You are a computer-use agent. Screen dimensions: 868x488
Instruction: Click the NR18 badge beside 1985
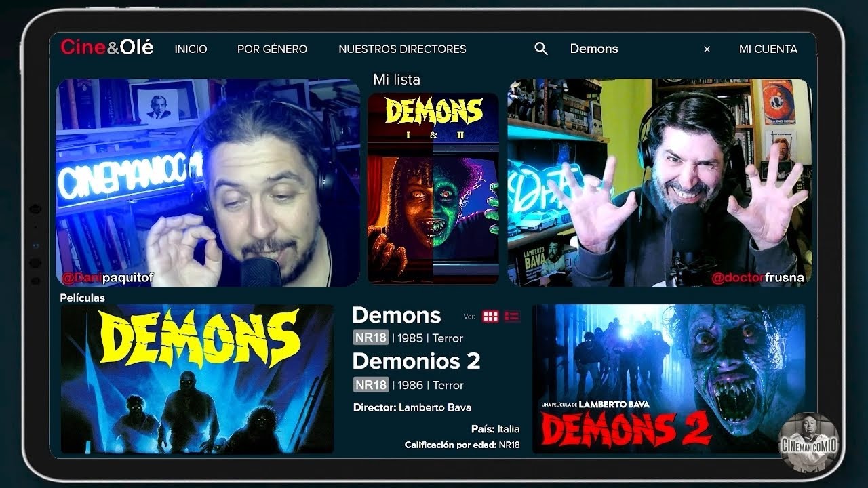[x=371, y=338]
